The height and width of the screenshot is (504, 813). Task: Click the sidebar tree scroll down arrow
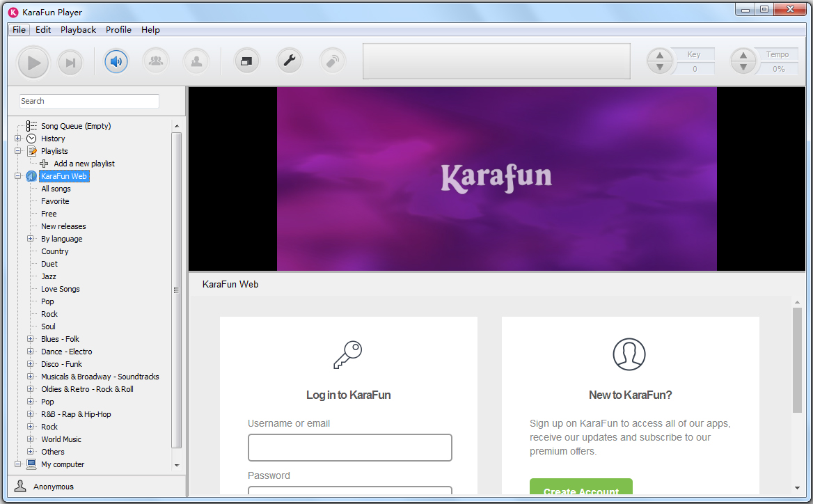pos(177,465)
